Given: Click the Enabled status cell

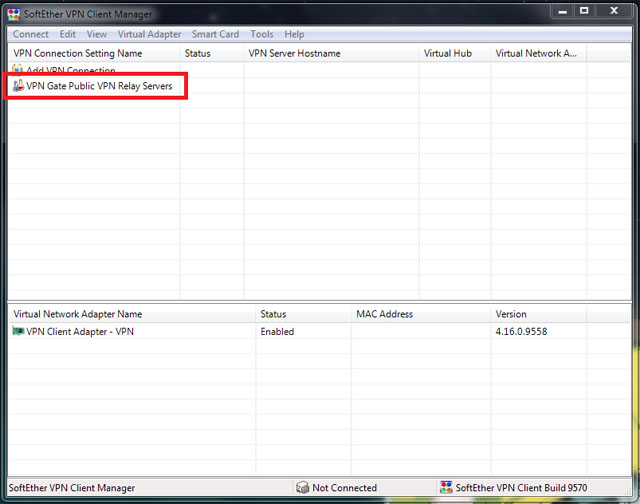Looking at the screenshot, I should [x=277, y=332].
